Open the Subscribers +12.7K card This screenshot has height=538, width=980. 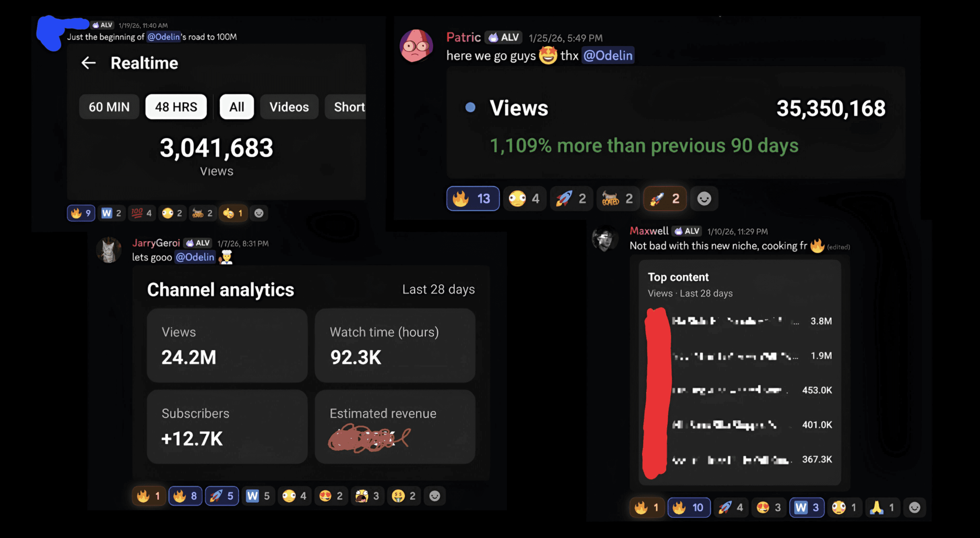[227, 427]
